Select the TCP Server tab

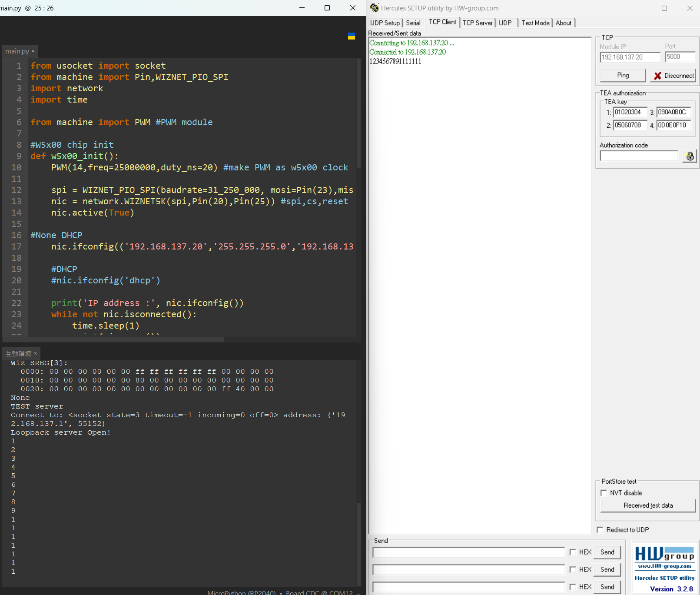[x=478, y=23]
